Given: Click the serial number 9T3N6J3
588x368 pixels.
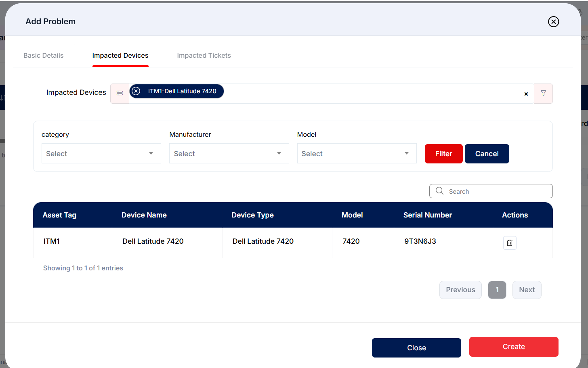Looking at the screenshot, I should [x=420, y=241].
